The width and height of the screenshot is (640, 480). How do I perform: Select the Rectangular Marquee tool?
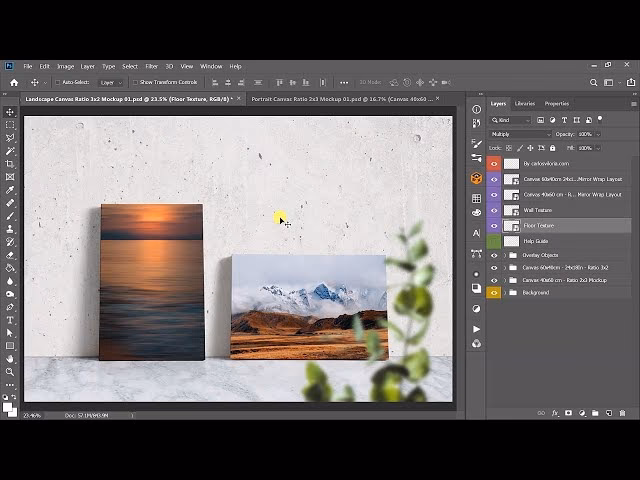coord(10,125)
